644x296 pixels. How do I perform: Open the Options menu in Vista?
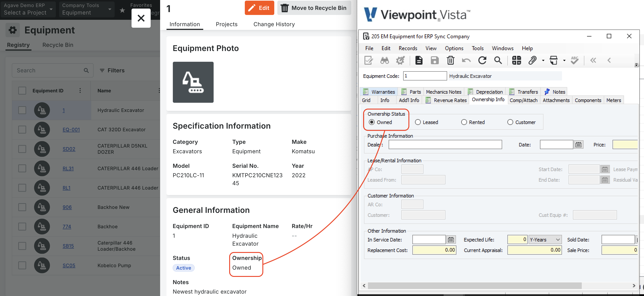pos(454,48)
